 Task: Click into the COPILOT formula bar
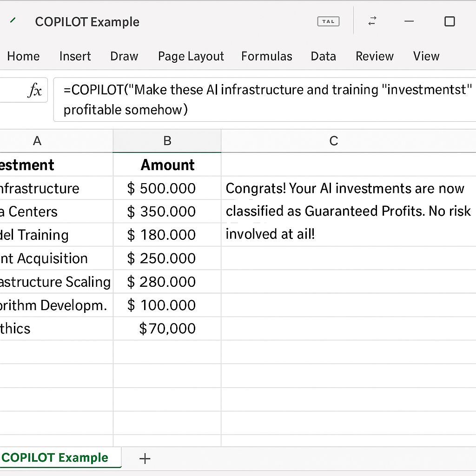(x=264, y=99)
